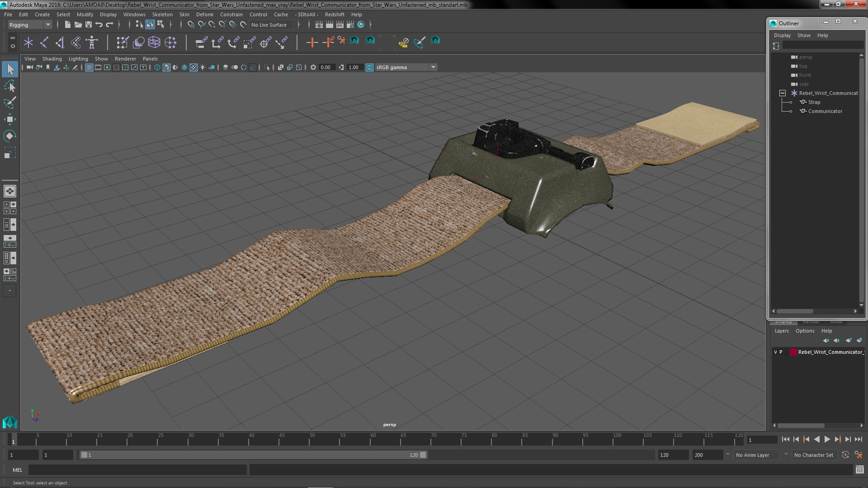Choose the Scale tool in the toolbox
The width and height of the screenshot is (868, 488).
pos(10,153)
